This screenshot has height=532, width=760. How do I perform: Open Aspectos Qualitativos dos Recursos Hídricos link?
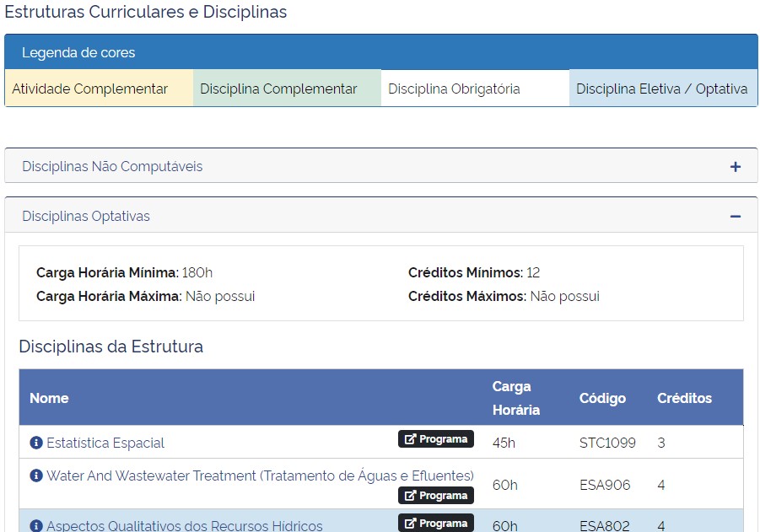tap(184, 525)
